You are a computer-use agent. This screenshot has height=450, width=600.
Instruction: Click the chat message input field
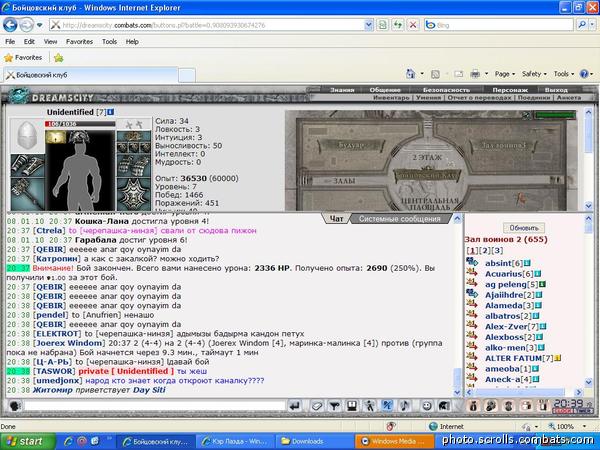(x=155, y=406)
